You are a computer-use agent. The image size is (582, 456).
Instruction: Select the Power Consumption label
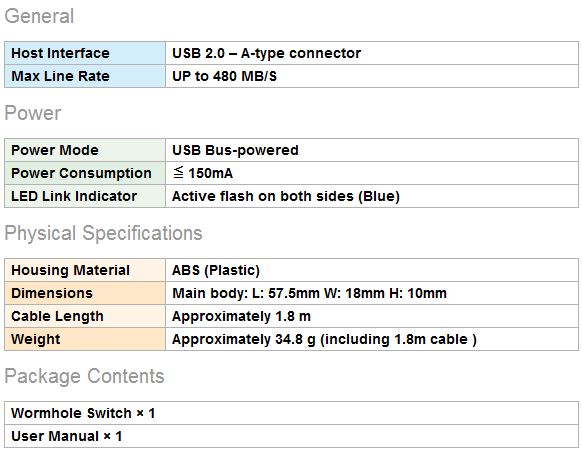(x=81, y=173)
